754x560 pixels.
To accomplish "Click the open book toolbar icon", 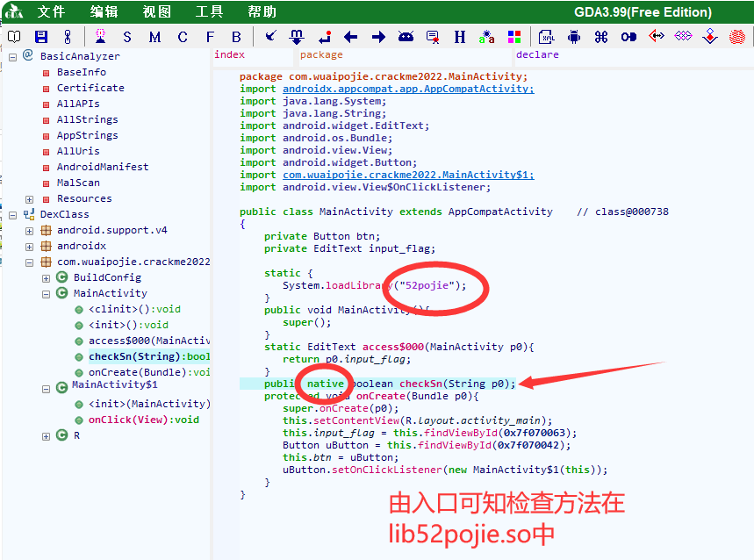I will tap(14, 37).
